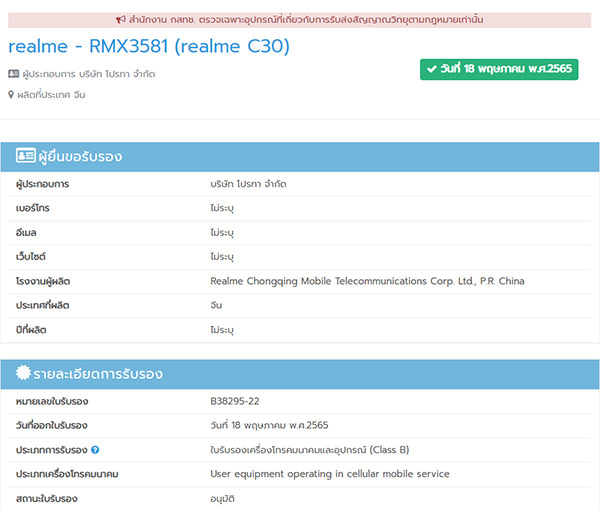Open the realme - RMX3581 (realme C30) title link
The width and height of the screenshot is (600, 510).
tap(149, 46)
